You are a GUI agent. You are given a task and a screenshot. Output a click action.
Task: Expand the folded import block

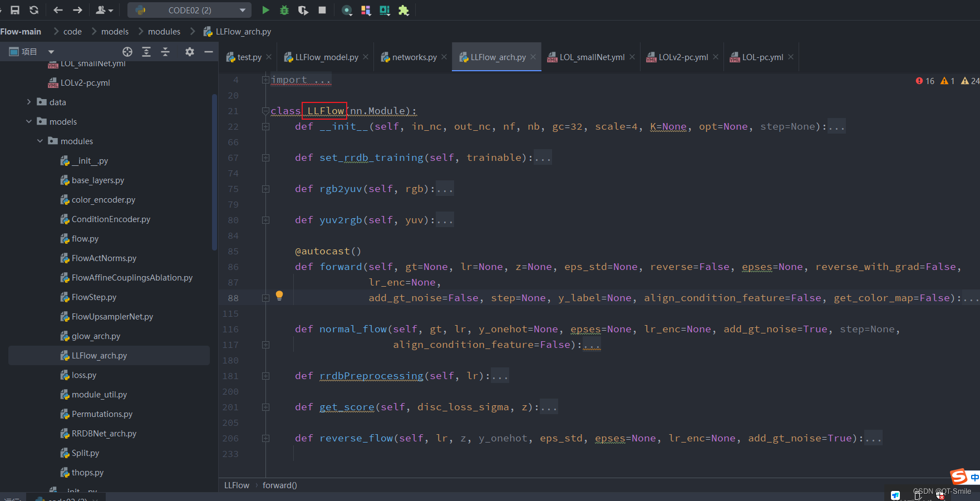[x=265, y=80]
